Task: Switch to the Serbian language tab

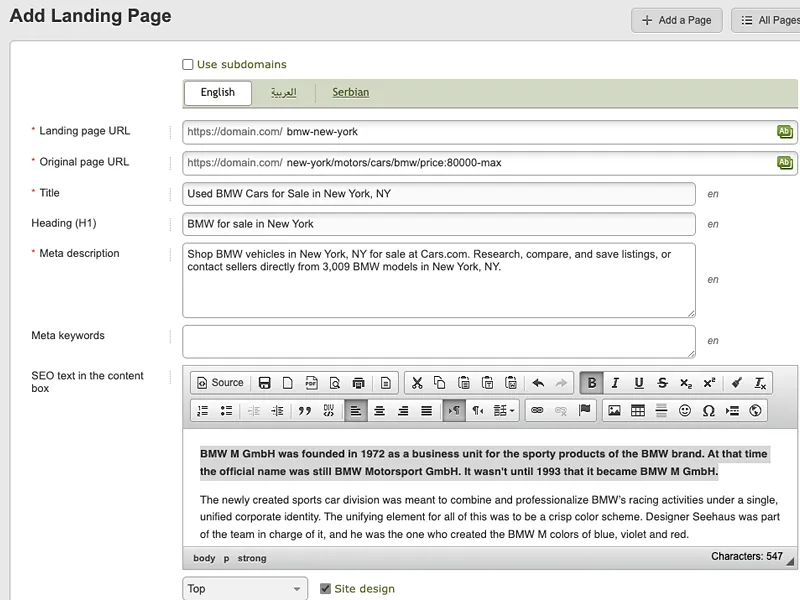Action: [x=351, y=92]
